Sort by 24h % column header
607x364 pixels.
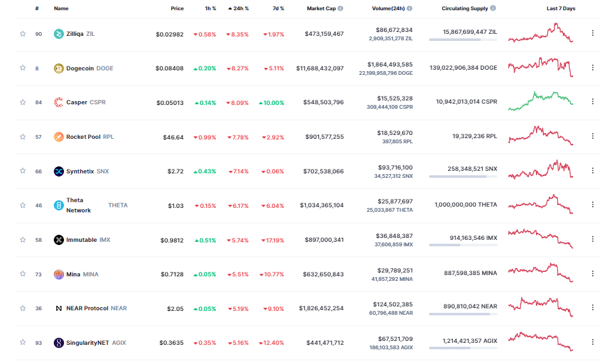[241, 8]
